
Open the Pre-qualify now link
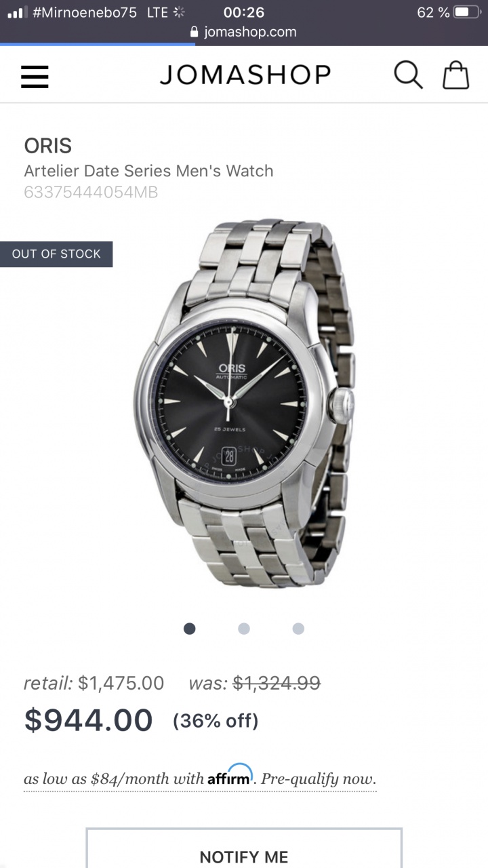[x=319, y=778]
